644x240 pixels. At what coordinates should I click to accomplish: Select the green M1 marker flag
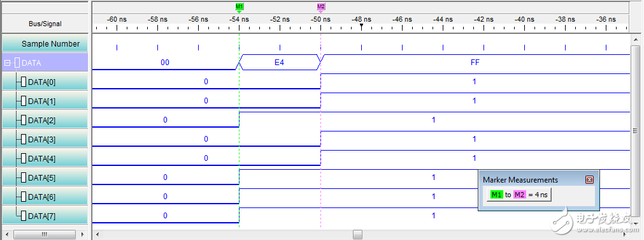240,6
